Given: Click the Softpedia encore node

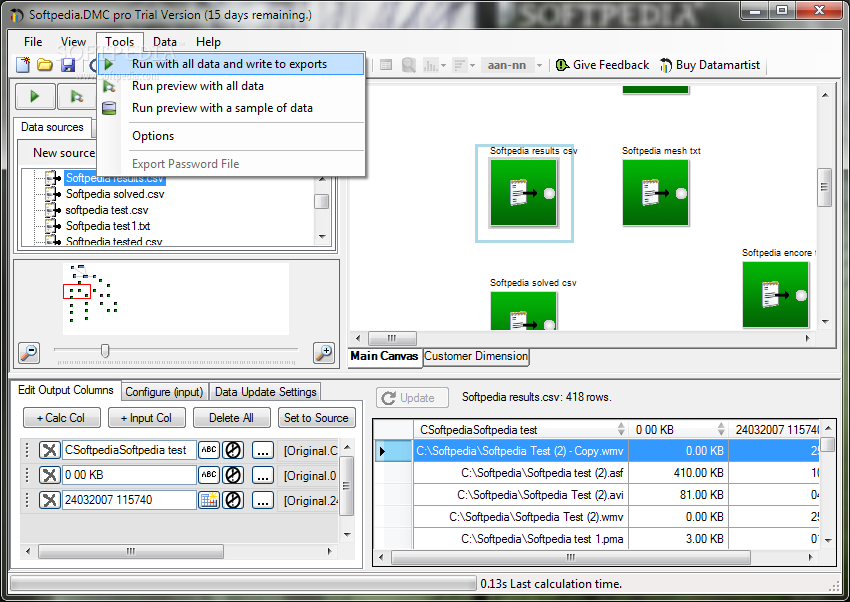Looking at the screenshot, I should (x=776, y=295).
